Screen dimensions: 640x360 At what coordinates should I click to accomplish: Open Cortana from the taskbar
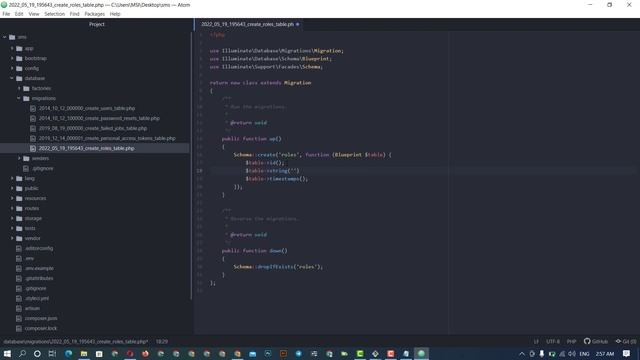pyautogui.click(x=37, y=353)
